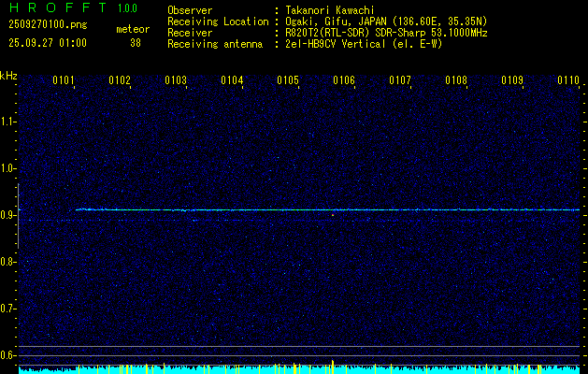Viewport: 588px width, 374px height.
Task: Click the bright green signal line at 0.9 kHz
Action: [327, 209]
